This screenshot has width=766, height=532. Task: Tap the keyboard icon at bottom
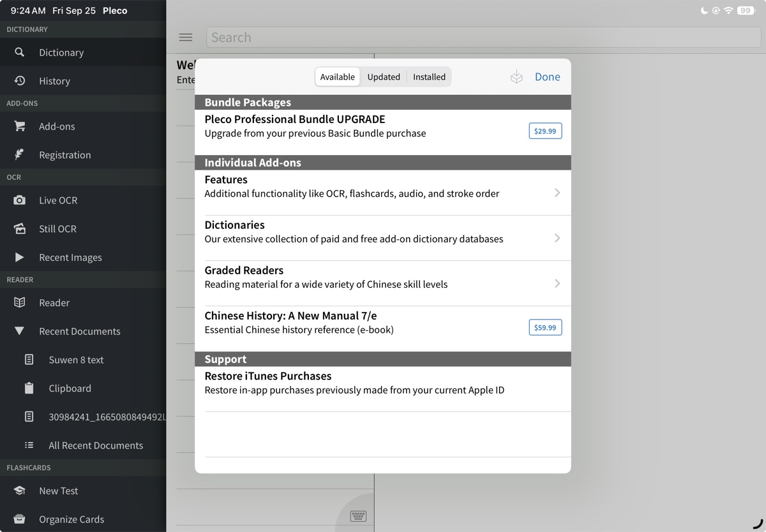[358, 516]
